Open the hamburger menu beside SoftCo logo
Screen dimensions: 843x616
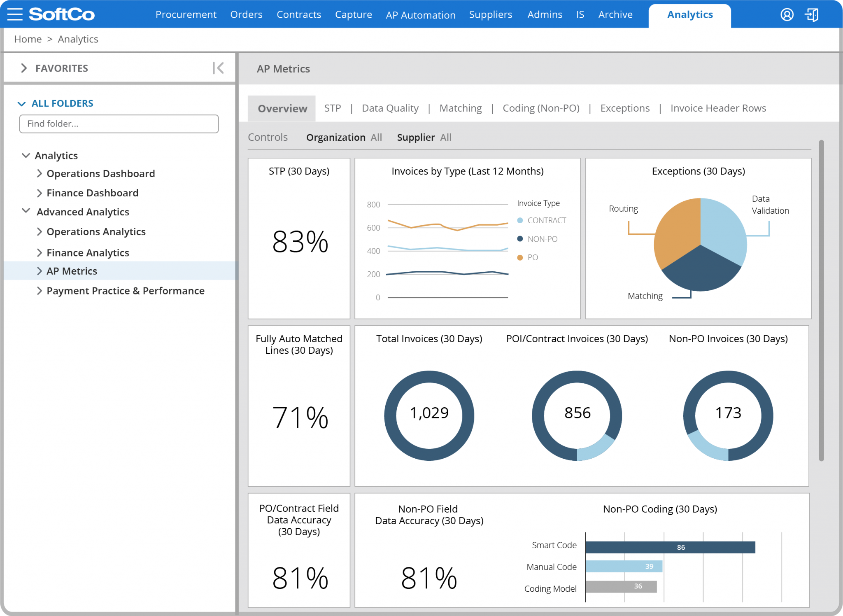14,14
